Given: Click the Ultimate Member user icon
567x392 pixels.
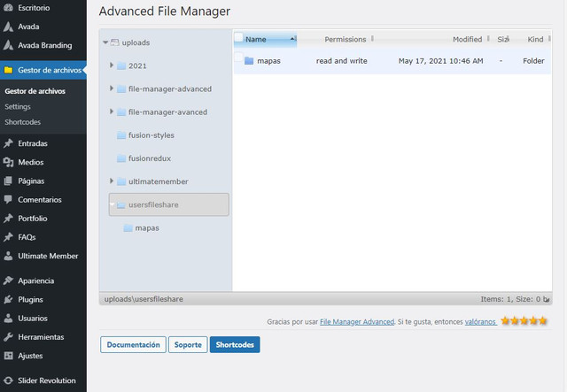Looking at the screenshot, I should (x=8, y=256).
